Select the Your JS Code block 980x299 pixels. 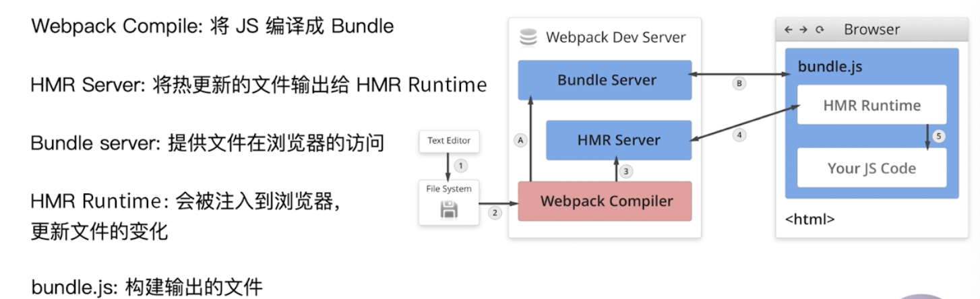tap(871, 168)
